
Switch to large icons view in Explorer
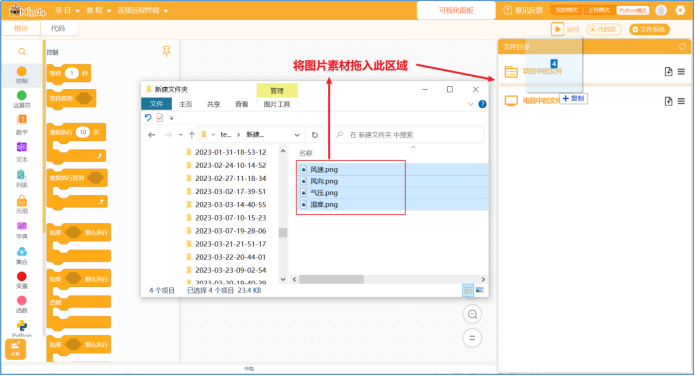(x=480, y=290)
